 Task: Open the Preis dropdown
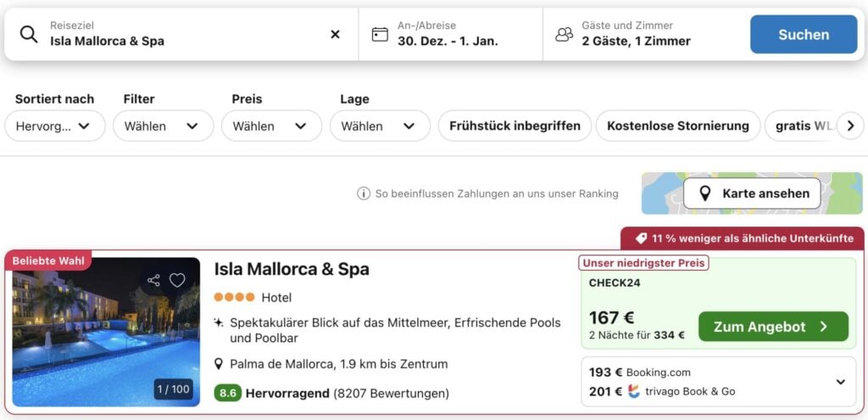coord(271,126)
